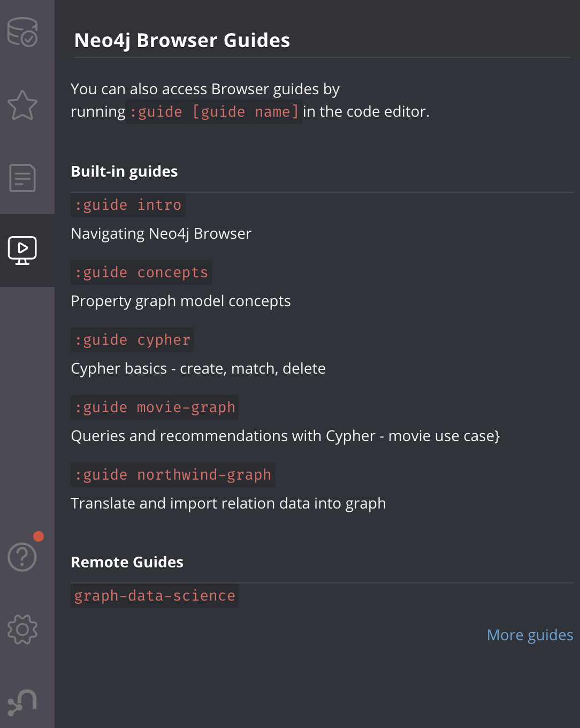Click the Remote Guides section header

tap(127, 562)
